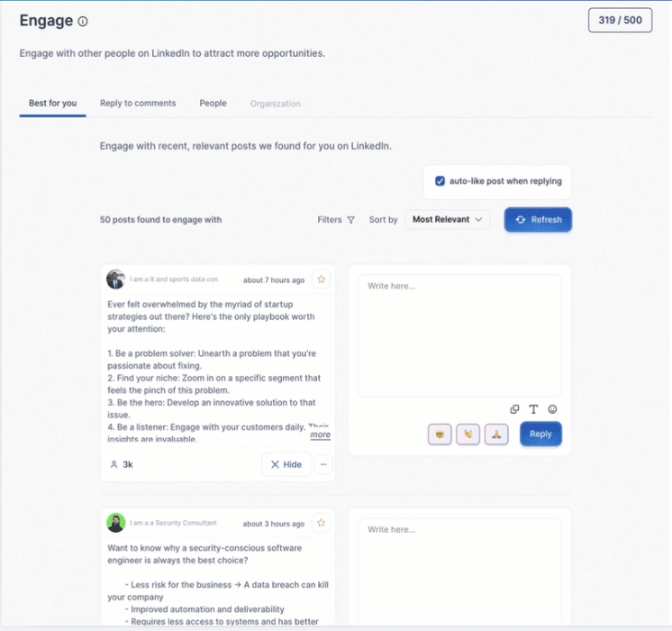Click the 3k followers count
The image size is (672, 631).
click(x=122, y=464)
